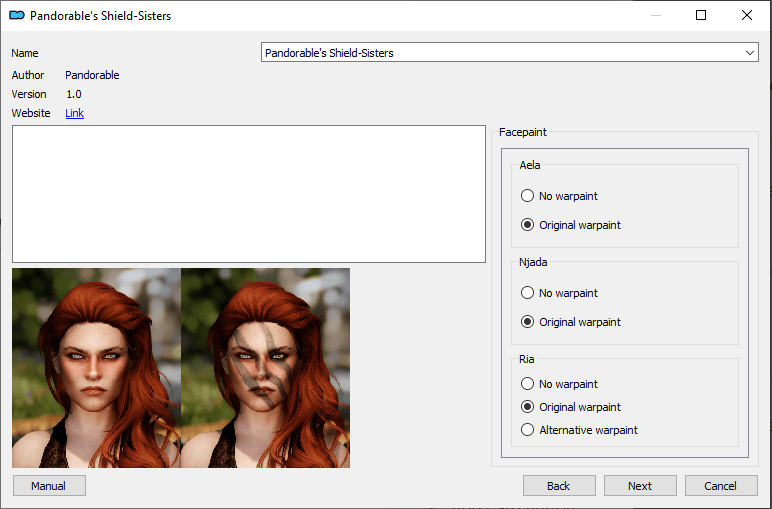This screenshot has height=509, width=772.
Task: Click the version value 1.0
Action: 74,94
